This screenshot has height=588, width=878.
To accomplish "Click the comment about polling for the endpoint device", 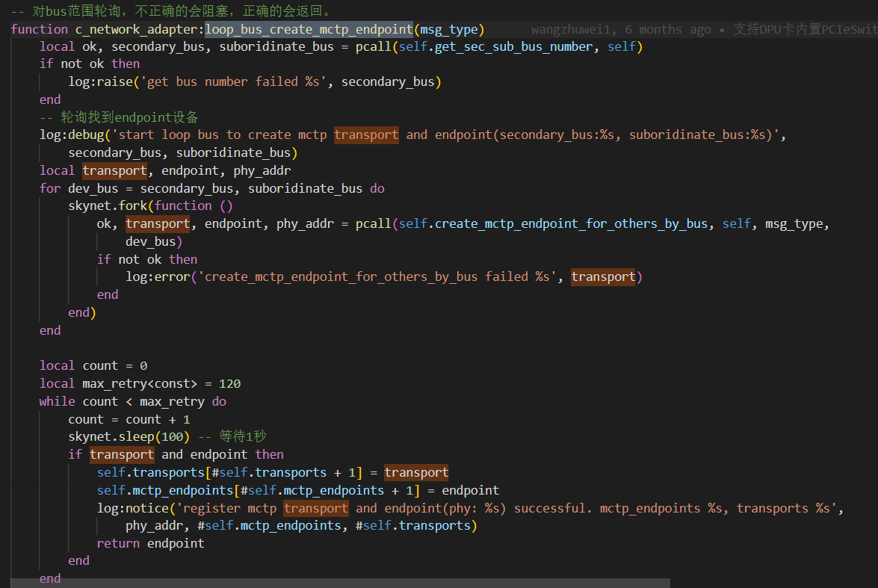I will coord(120,117).
